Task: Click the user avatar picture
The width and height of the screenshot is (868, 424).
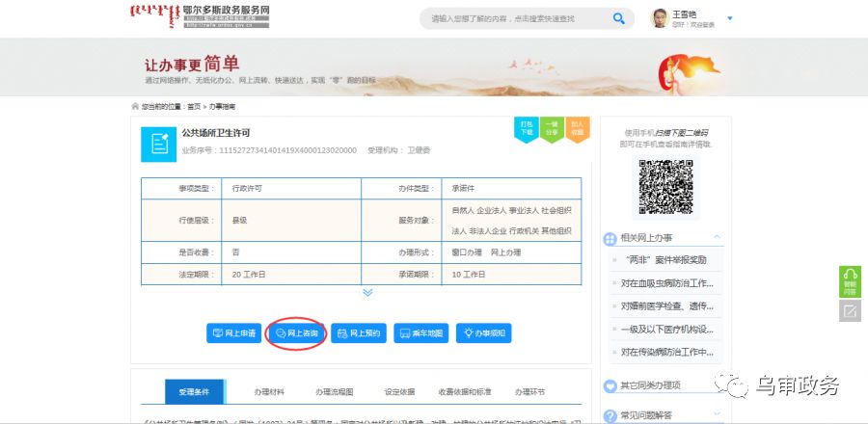Action: [x=661, y=18]
